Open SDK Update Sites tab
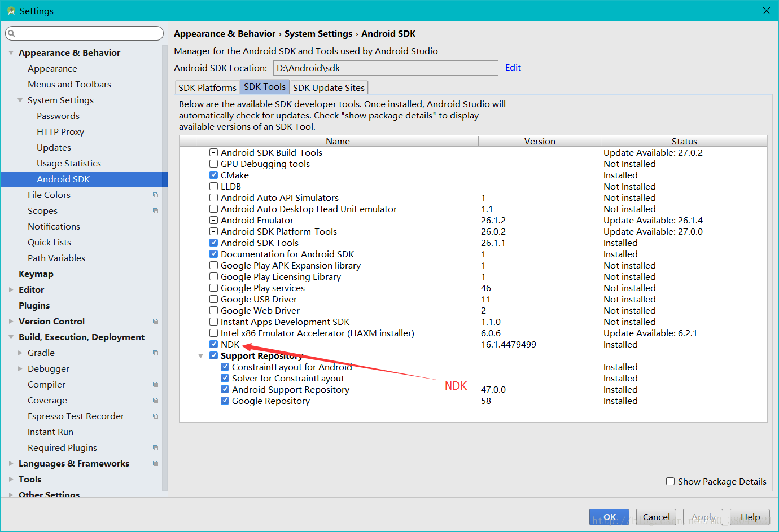779x532 pixels. pos(329,87)
